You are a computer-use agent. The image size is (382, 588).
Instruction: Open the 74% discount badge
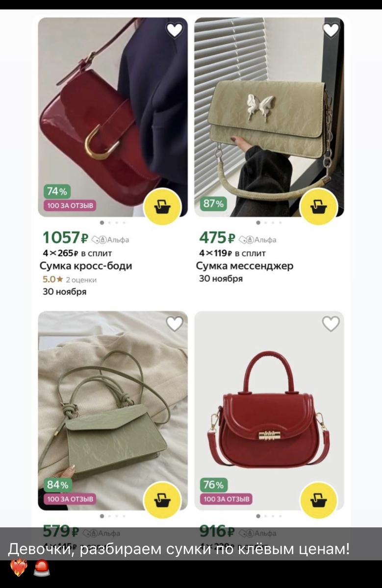point(57,192)
